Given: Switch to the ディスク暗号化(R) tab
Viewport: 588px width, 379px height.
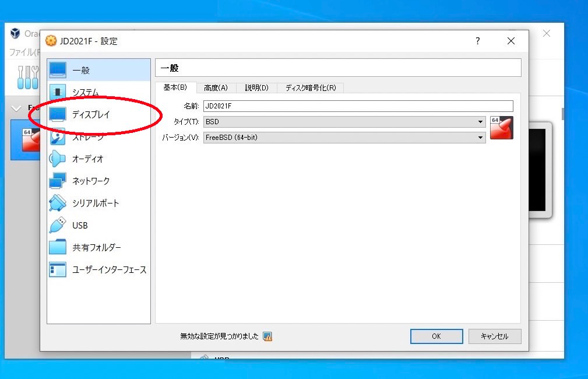Looking at the screenshot, I should (x=310, y=88).
